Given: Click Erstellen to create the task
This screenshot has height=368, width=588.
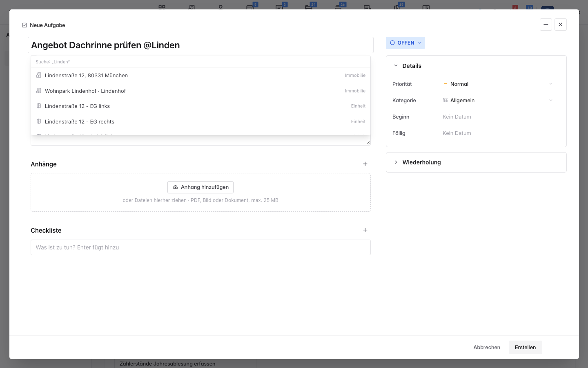Looking at the screenshot, I should [525, 348].
